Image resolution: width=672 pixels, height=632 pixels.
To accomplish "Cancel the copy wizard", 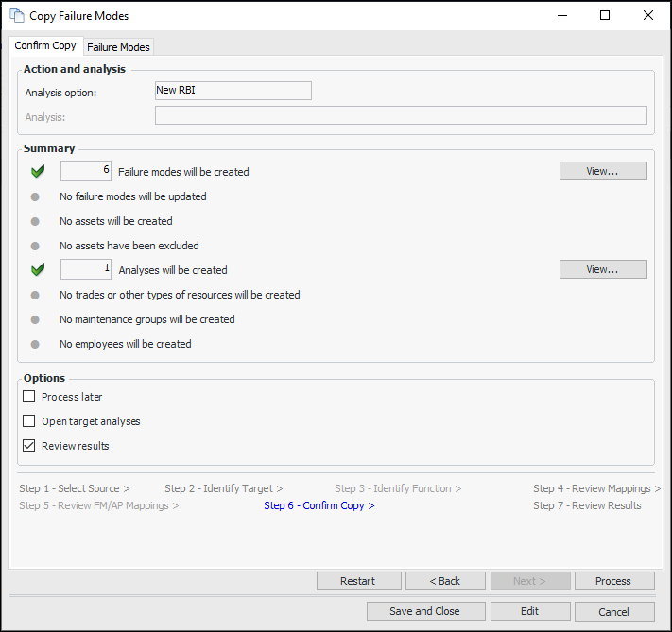I will point(614,611).
